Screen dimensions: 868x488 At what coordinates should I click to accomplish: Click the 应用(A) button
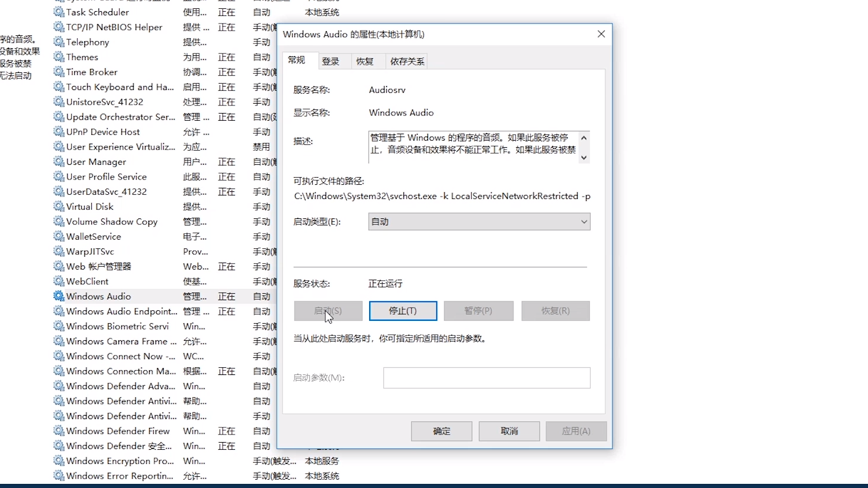pyautogui.click(x=576, y=431)
